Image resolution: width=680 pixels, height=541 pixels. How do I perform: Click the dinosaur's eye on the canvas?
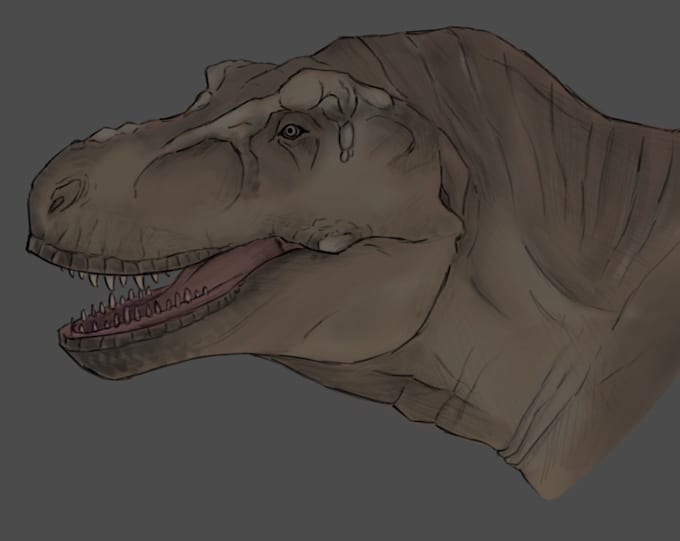tap(290, 131)
